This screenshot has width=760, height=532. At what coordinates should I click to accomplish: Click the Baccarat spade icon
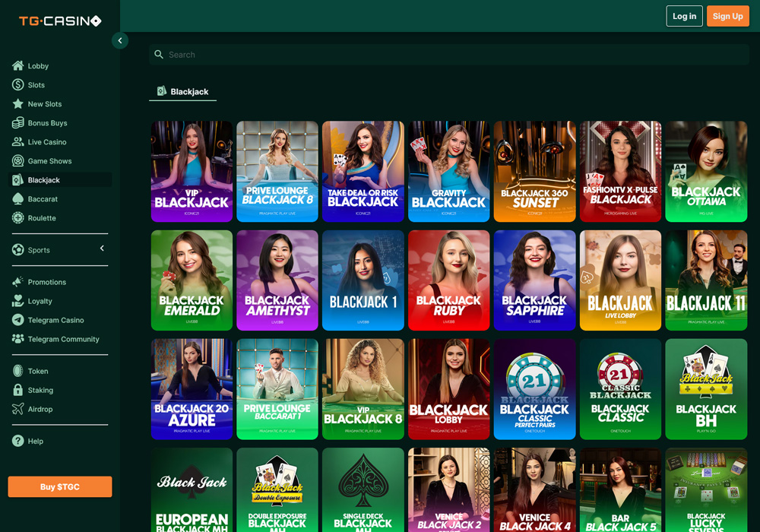coord(18,198)
